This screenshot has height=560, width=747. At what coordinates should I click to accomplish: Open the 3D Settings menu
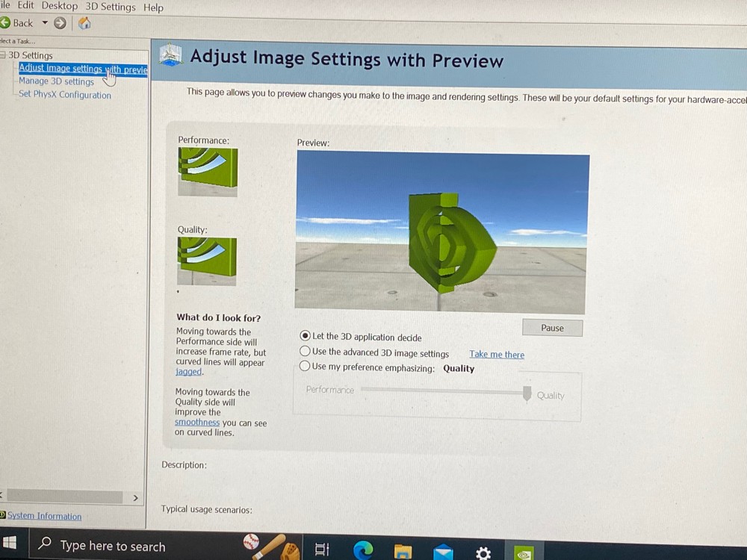click(x=111, y=7)
